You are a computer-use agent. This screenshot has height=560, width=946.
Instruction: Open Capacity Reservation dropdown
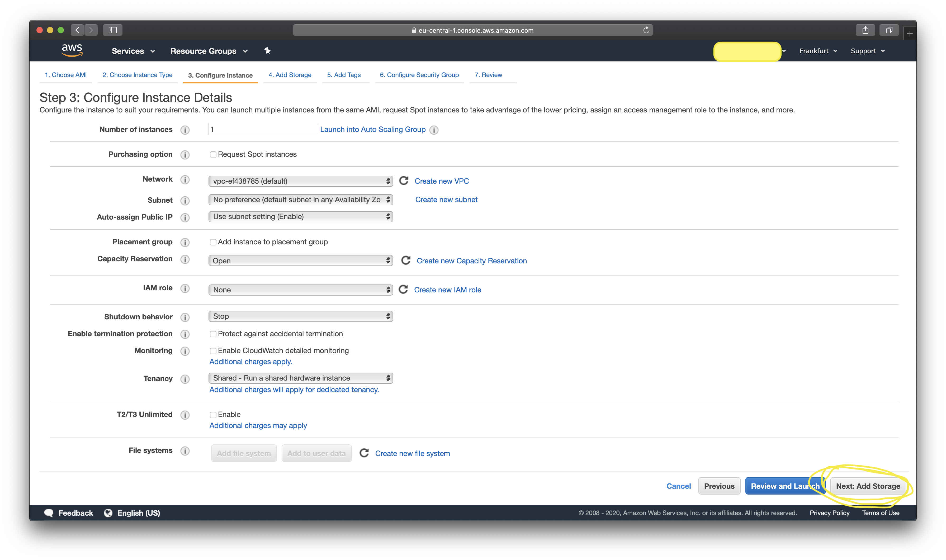(301, 260)
